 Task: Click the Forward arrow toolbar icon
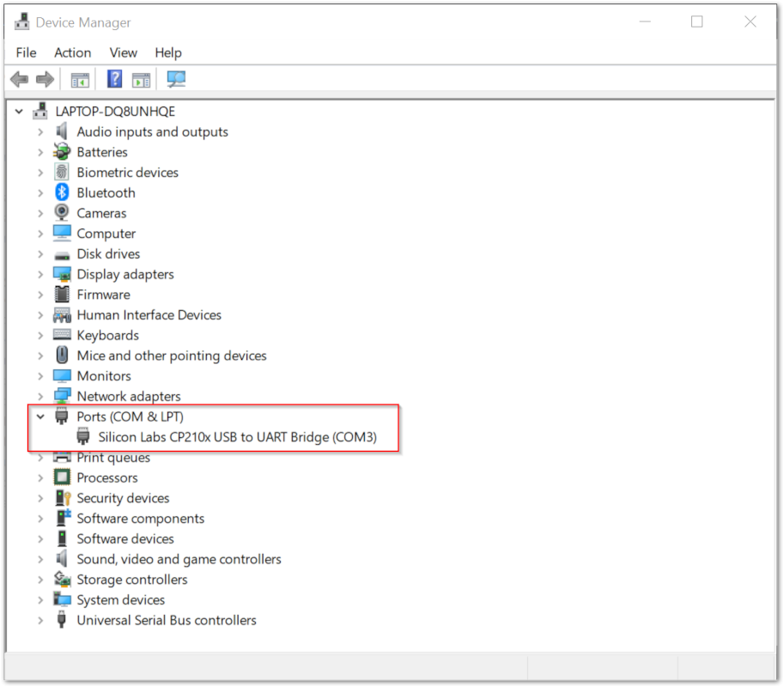tap(45, 79)
